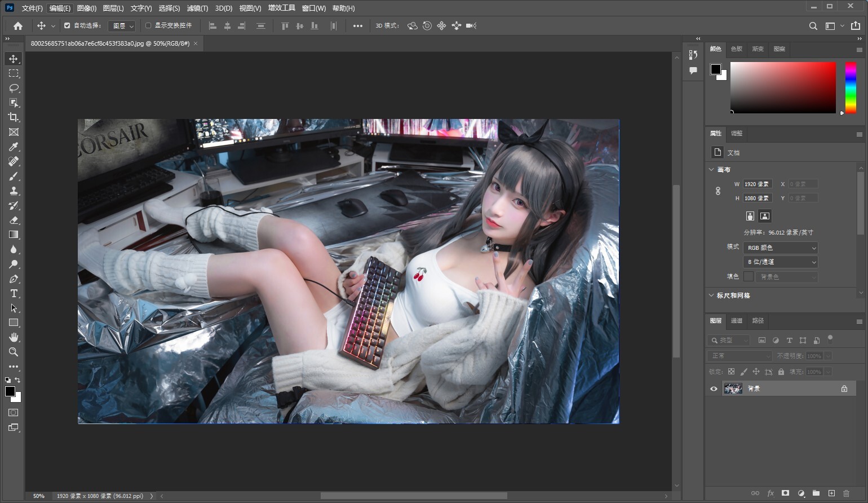
Task: Hide the Background layer visibility
Action: (714, 389)
